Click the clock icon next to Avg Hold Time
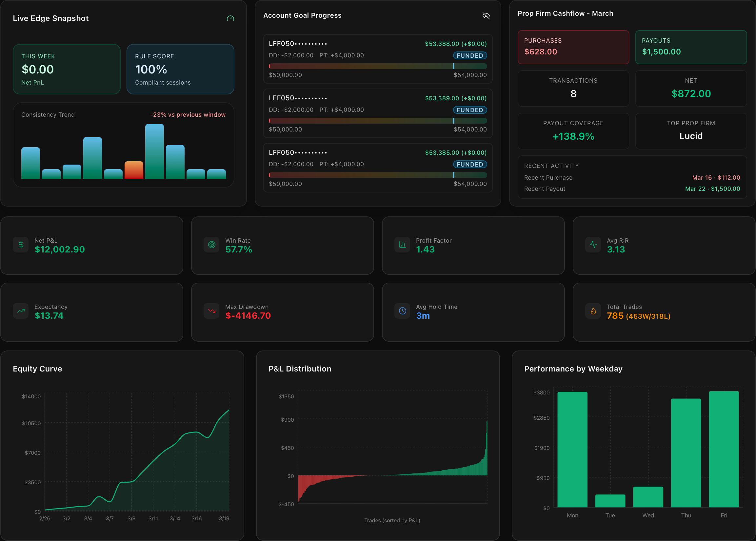 (402, 311)
